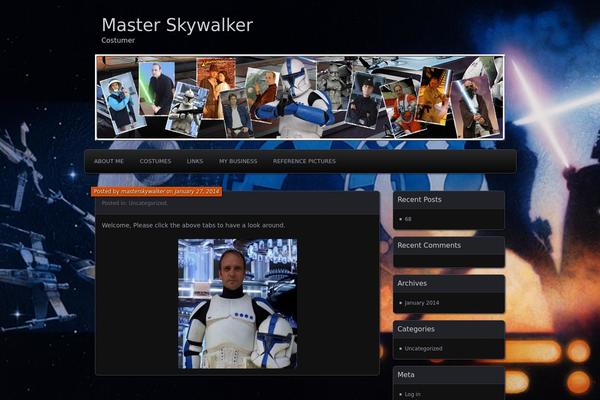Open the January 27, 2014 post date
Image resolution: width=600 pixels, height=400 pixels.
pyautogui.click(x=197, y=191)
